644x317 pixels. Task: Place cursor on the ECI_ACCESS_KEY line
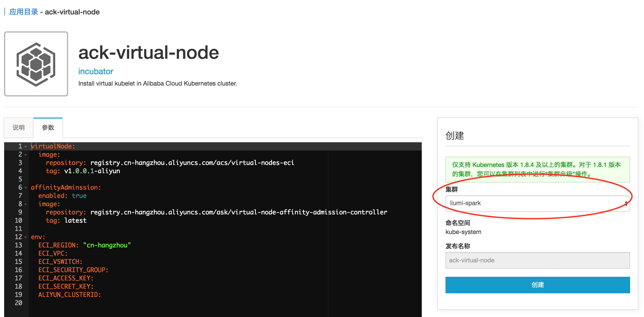66,278
